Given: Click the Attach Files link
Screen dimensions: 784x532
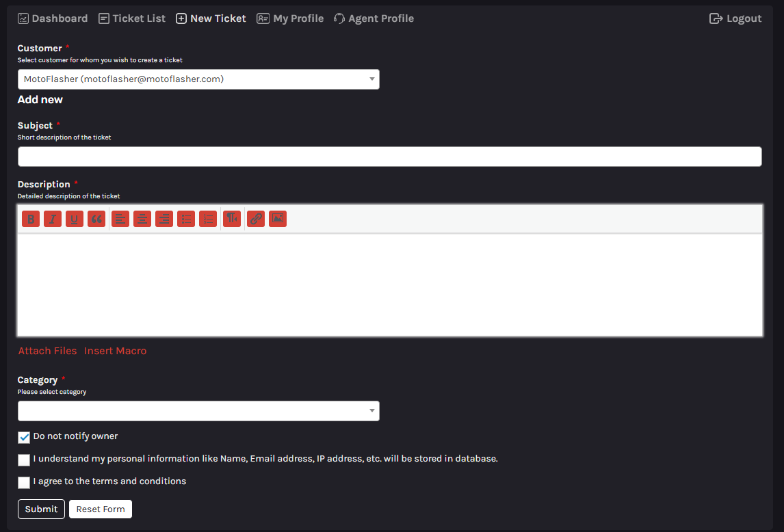Looking at the screenshot, I should tap(47, 351).
